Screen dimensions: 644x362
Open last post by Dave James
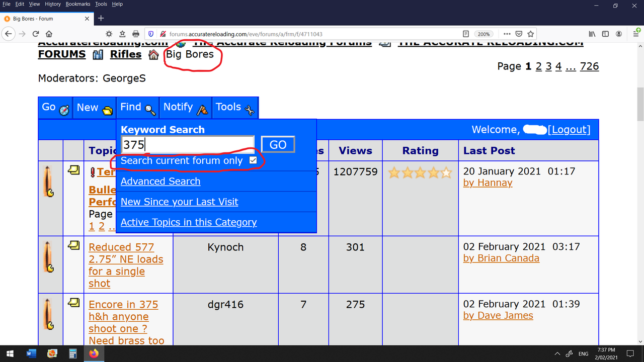tap(498, 316)
